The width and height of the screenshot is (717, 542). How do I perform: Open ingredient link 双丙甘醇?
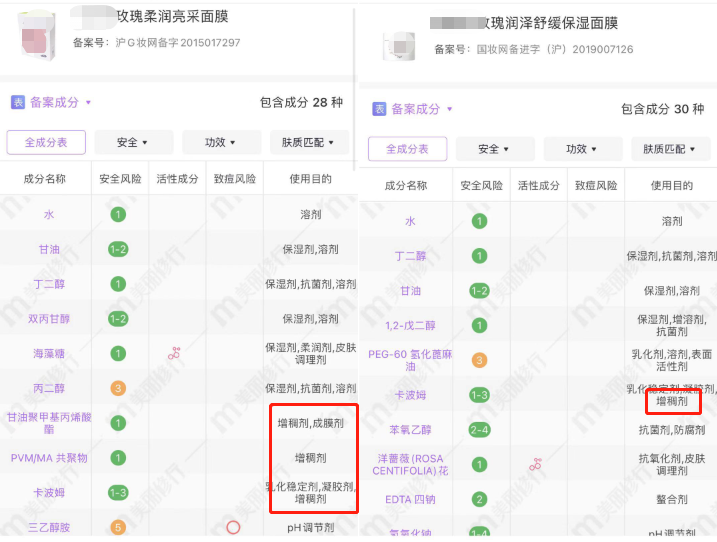coord(49,319)
